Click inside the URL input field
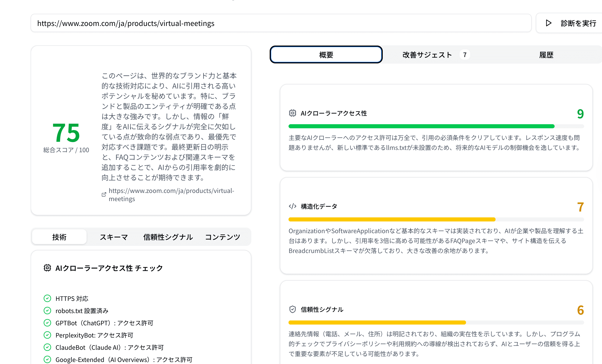 point(280,23)
